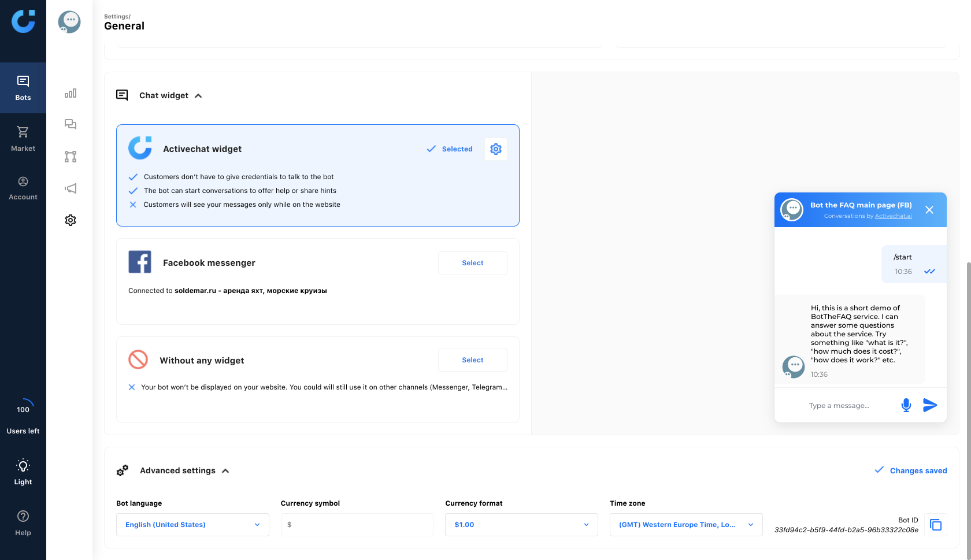Open the flow builder nodes icon
The width and height of the screenshot is (971, 560).
[71, 157]
